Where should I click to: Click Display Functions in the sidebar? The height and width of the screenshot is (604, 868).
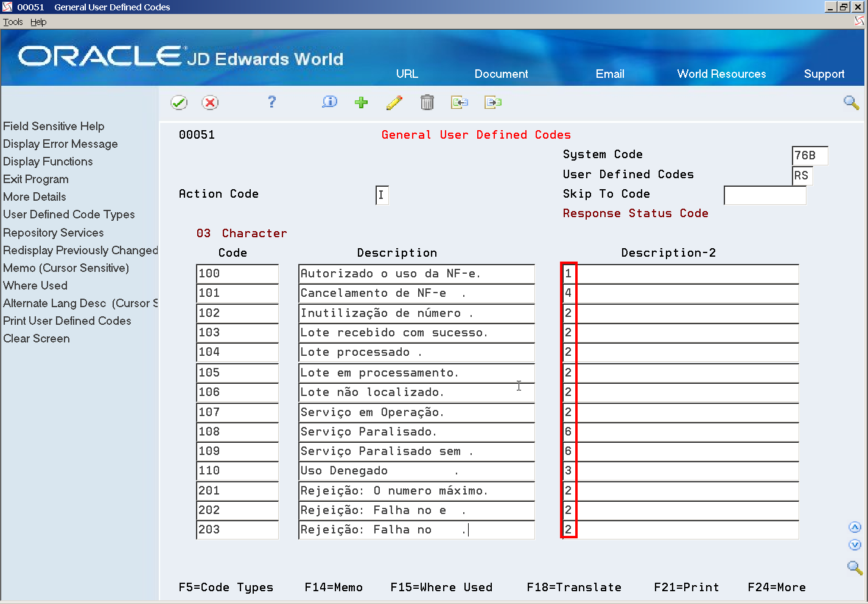coord(48,161)
